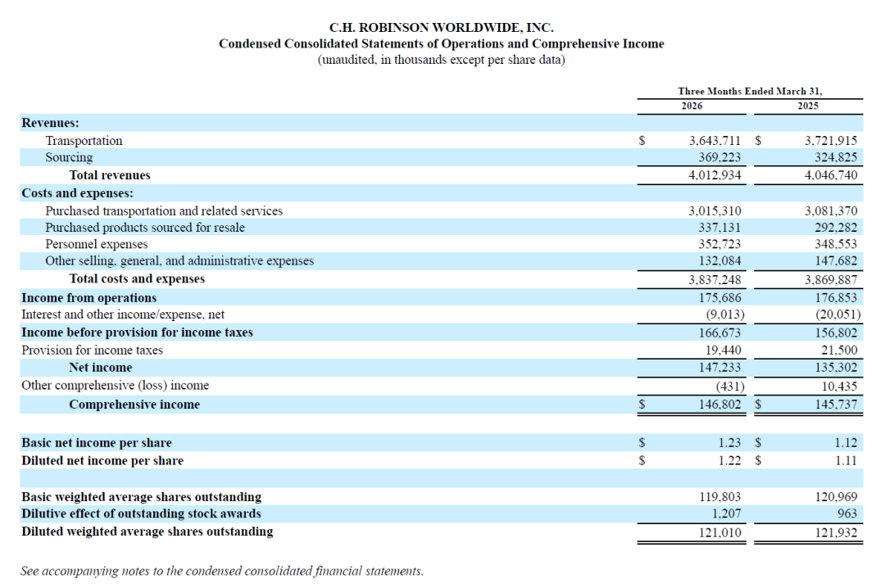
Task: Select other comprehensive value (431)
Action: click(x=730, y=387)
